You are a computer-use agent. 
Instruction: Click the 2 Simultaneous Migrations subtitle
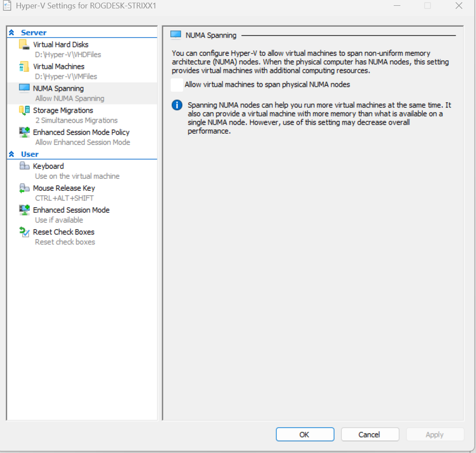coord(76,120)
